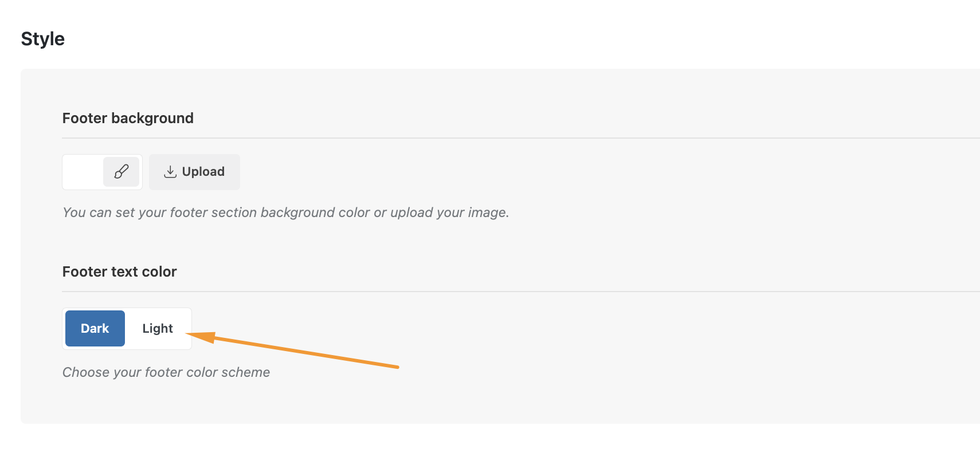
Task: Activate the blue Dark scheme button
Action: click(95, 329)
